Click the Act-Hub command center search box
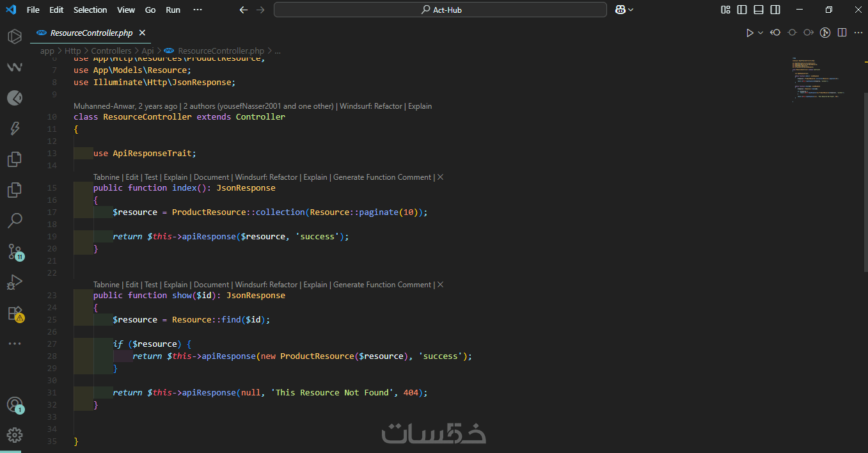The width and height of the screenshot is (868, 453). (440, 10)
